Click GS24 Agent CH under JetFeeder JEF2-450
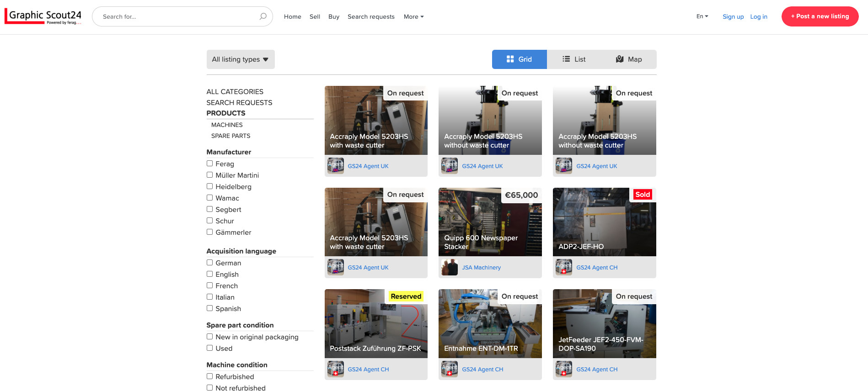The height and width of the screenshot is (391, 868). click(597, 370)
